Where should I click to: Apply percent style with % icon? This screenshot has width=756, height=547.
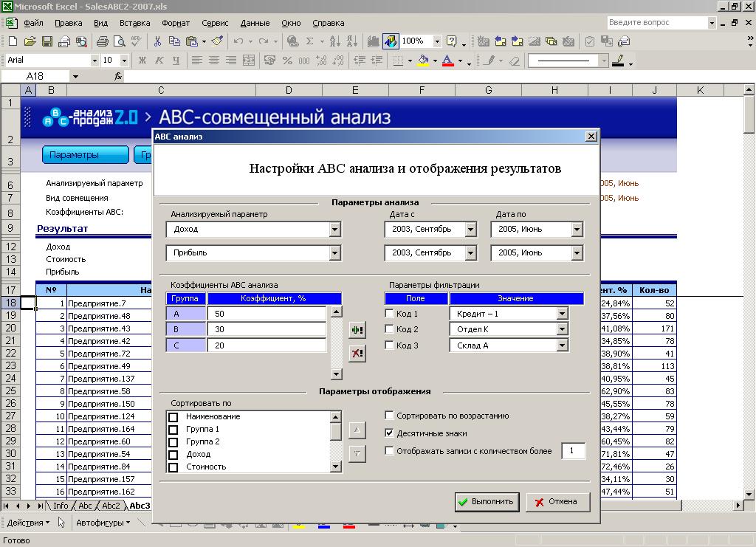[287, 61]
